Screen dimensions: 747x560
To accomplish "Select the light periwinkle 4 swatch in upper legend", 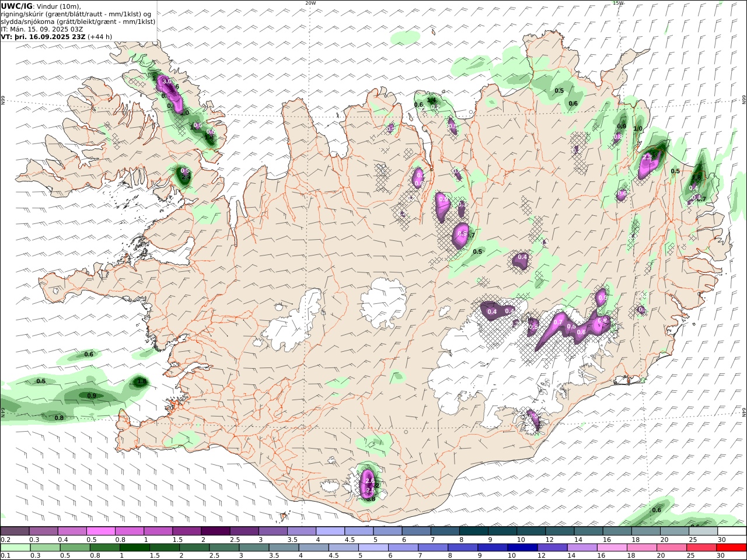I will [330, 531].
